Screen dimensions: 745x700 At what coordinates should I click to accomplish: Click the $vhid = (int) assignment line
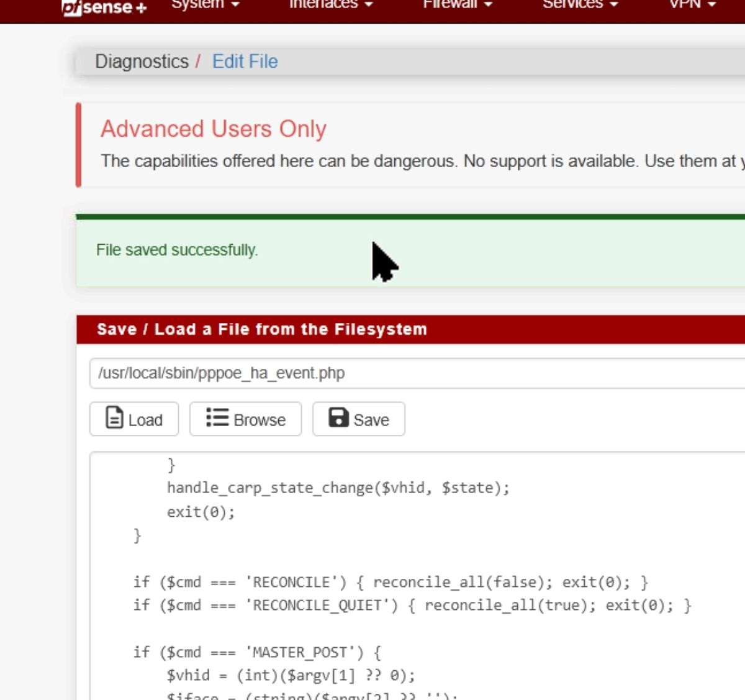[x=291, y=676]
